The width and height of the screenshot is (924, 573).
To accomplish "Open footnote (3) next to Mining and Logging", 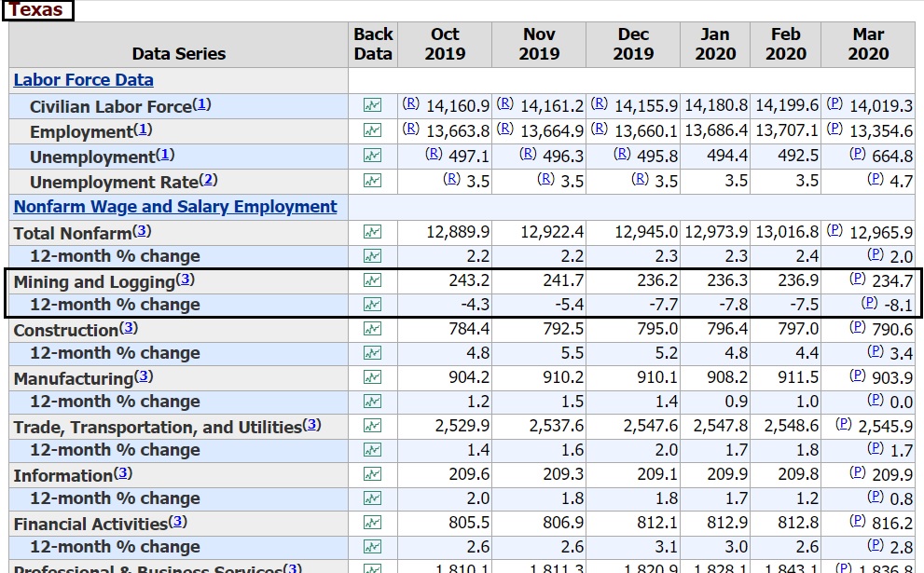I will [x=186, y=280].
